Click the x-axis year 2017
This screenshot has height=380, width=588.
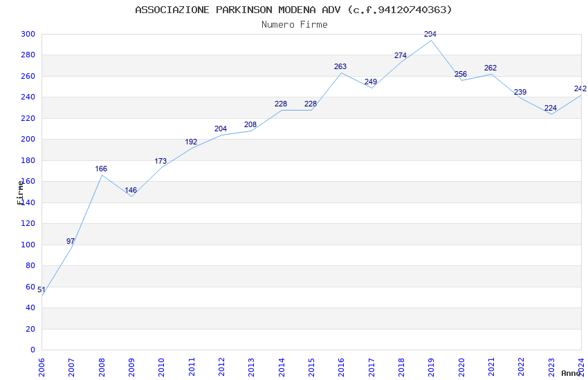point(371,368)
